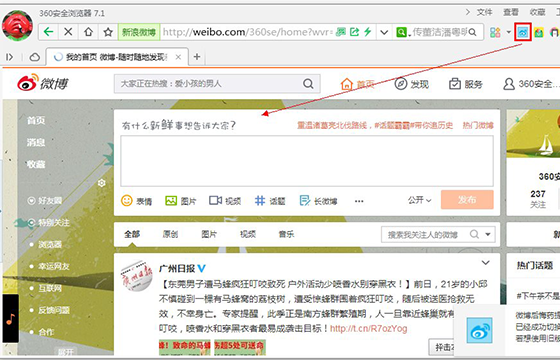Add 视频 to the post
The height and width of the screenshot is (360, 560).
tap(225, 201)
